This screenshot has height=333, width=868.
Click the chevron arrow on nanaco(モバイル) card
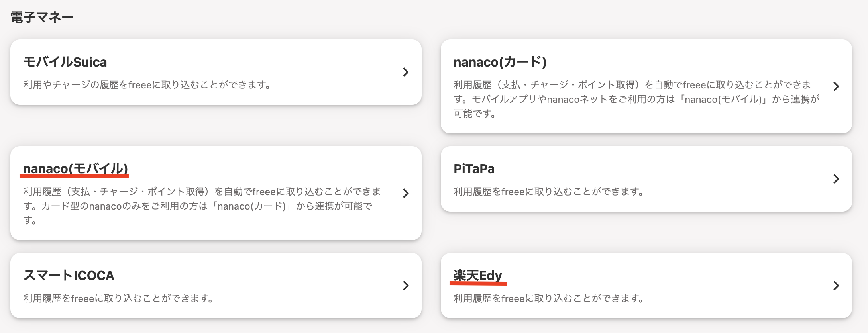(x=406, y=193)
